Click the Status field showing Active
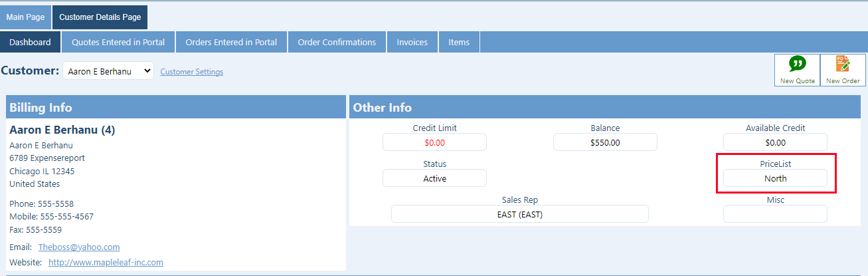 click(x=434, y=178)
